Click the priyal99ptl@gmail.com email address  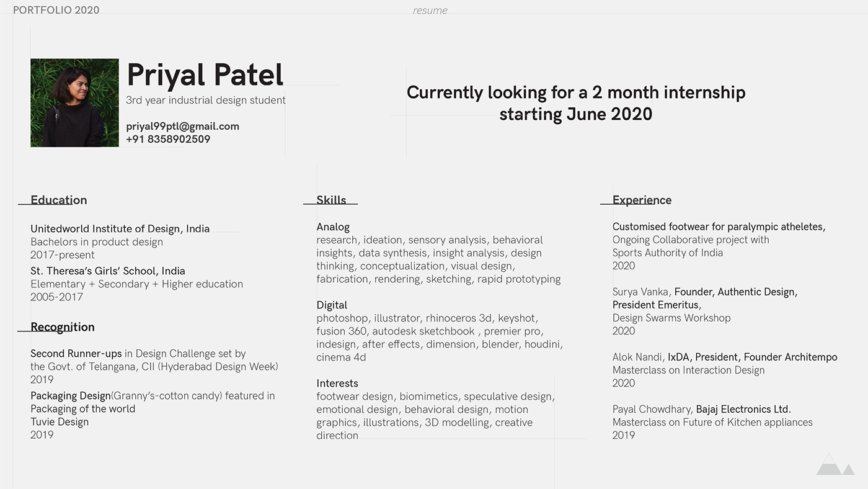point(182,126)
